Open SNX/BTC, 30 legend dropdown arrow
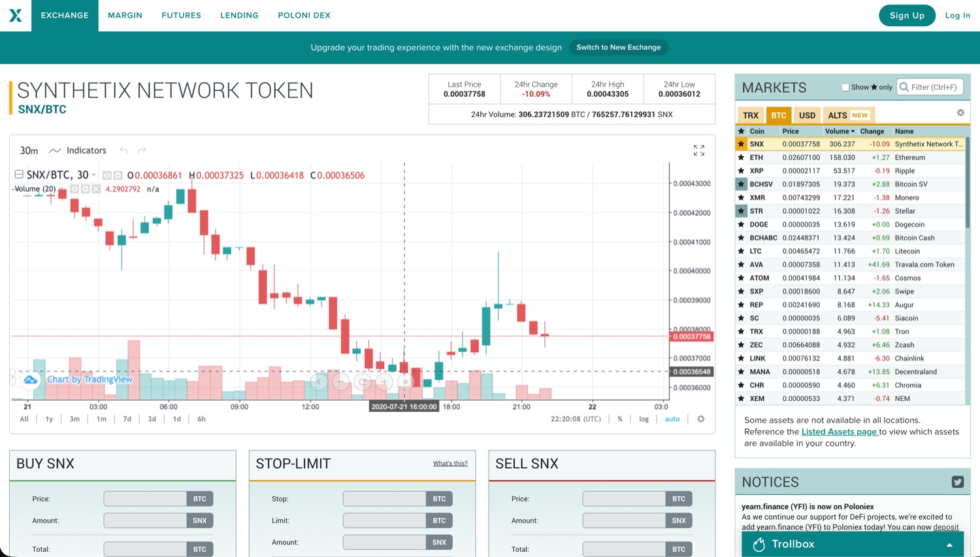This screenshot has height=557, width=980. coord(93,175)
